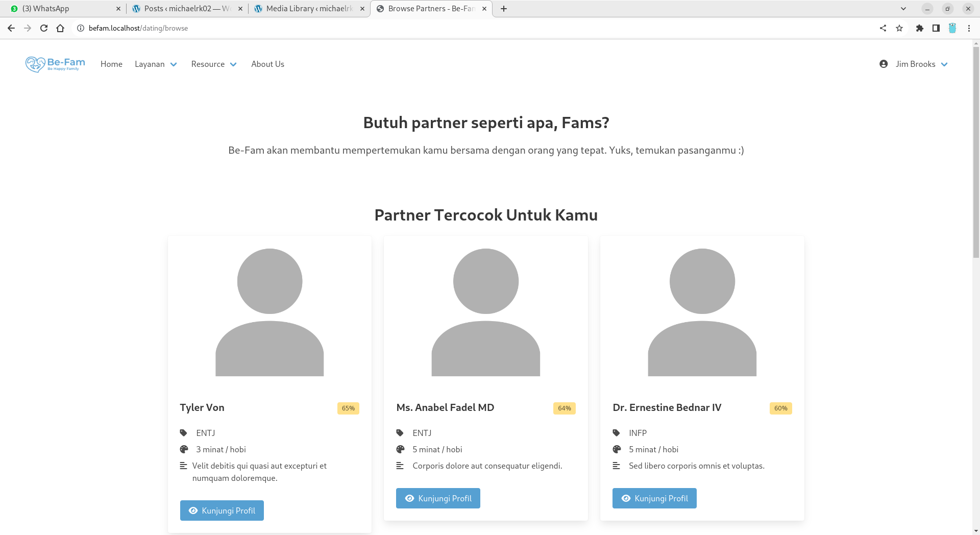Reload the page with browser refresh icon
980x535 pixels.
(44, 28)
